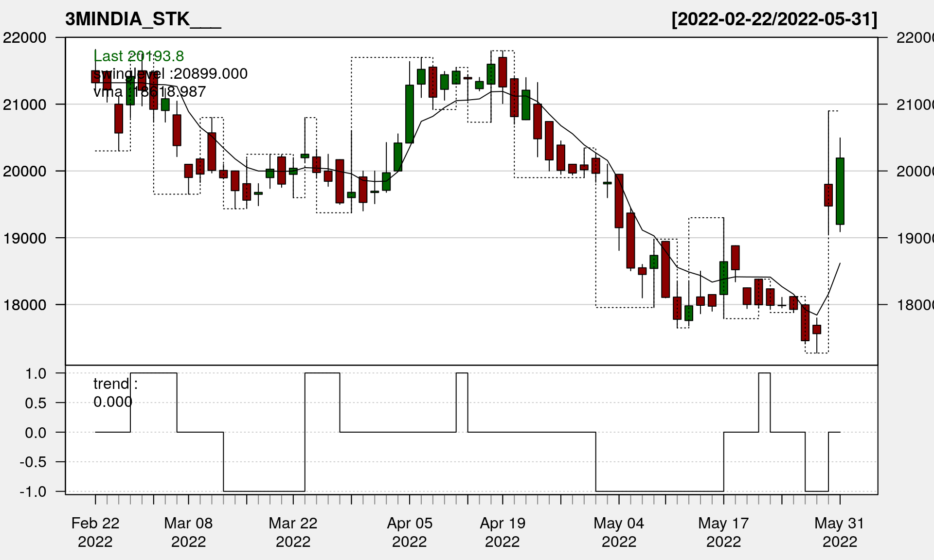Viewport: 934px width, 560px height.
Task: Click the date range label 2022-02-22/2022-05-31
Action: tap(774, 19)
